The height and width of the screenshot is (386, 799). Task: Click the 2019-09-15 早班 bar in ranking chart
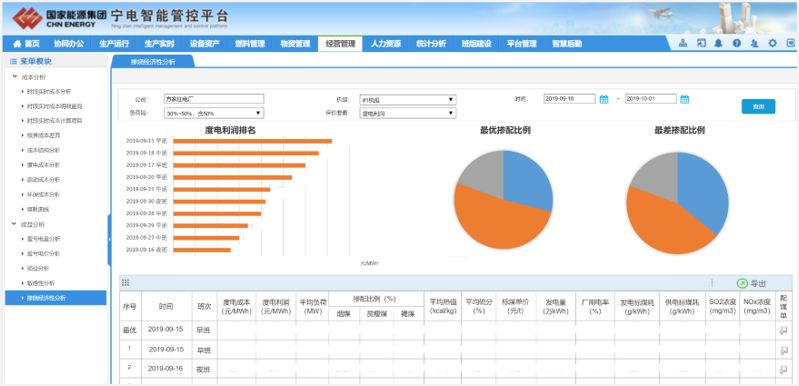[253, 141]
